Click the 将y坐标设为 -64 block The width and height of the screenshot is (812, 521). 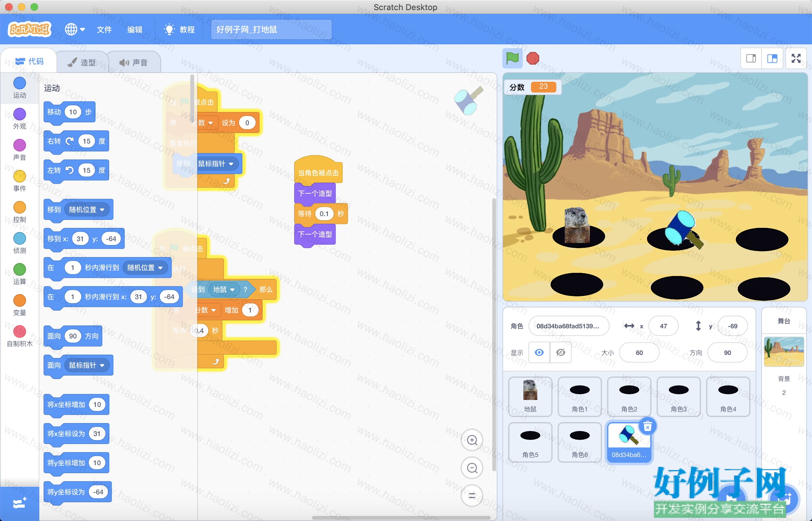coord(77,492)
